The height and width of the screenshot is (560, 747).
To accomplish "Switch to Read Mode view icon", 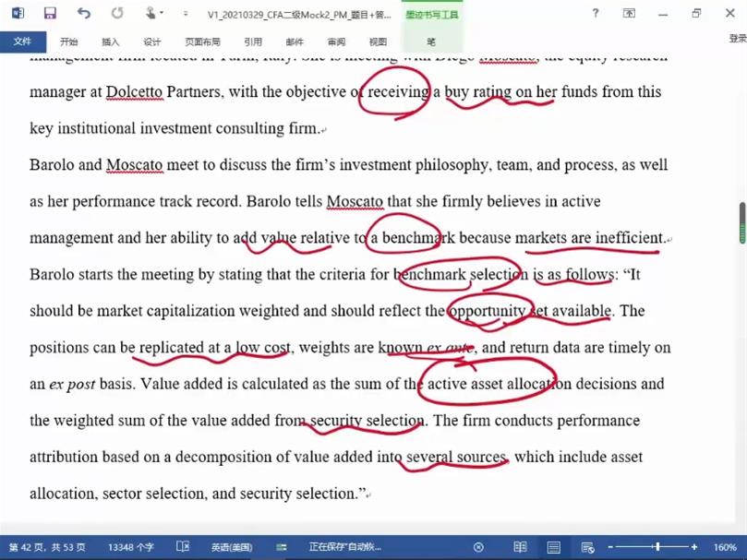I will click(x=521, y=547).
